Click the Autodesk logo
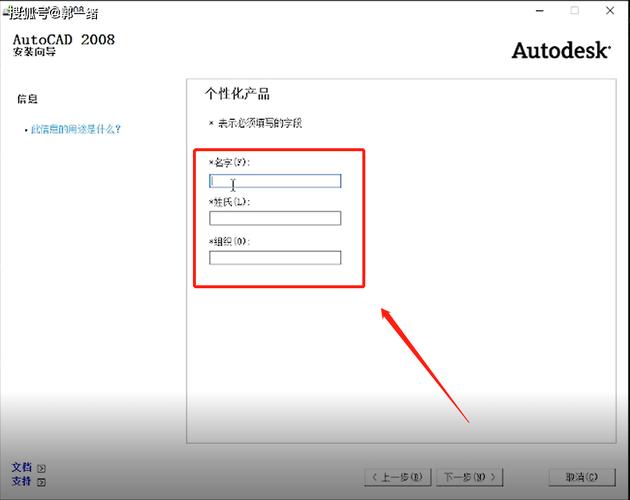Screen dimensions: 630x500 [561, 51]
